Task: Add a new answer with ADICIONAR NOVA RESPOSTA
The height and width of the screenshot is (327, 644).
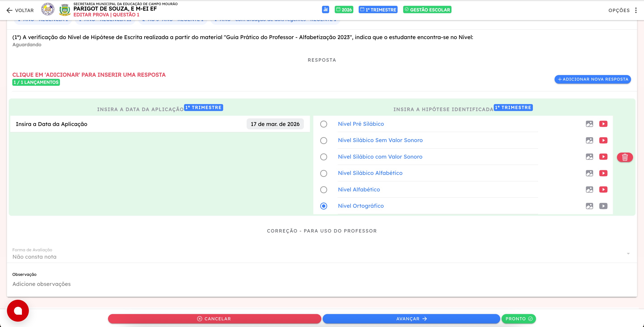Action: tap(593, 79)
